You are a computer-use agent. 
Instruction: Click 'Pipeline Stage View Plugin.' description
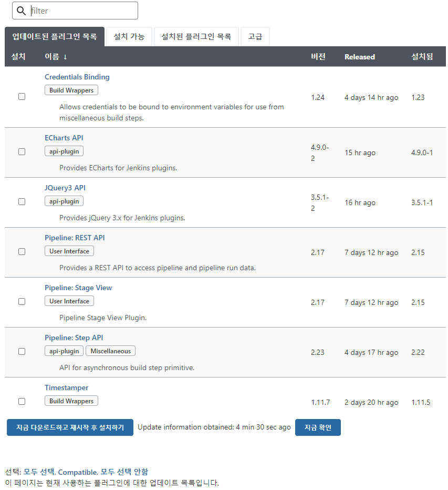[x=103, y=318]
